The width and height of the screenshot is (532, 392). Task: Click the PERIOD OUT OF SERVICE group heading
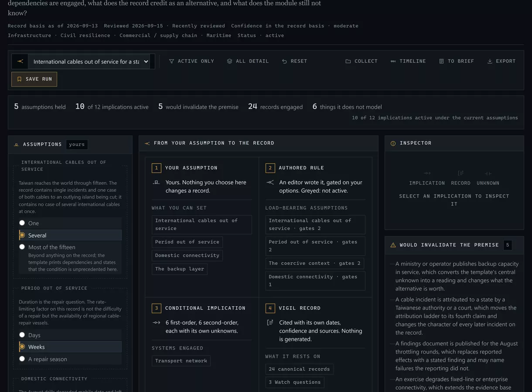pos(54,288)
